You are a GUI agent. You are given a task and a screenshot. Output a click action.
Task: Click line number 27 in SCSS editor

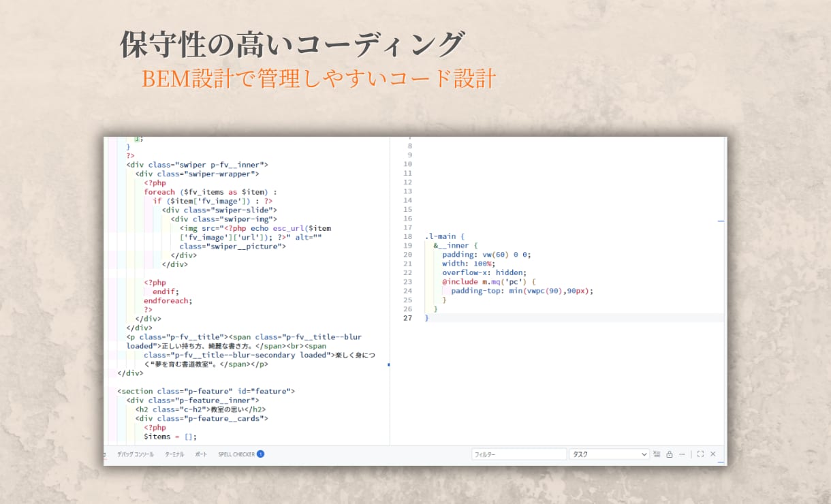(x=408, y=317)
